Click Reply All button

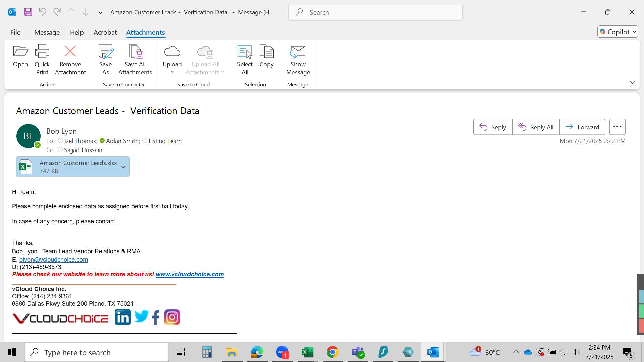click(536, 127)
